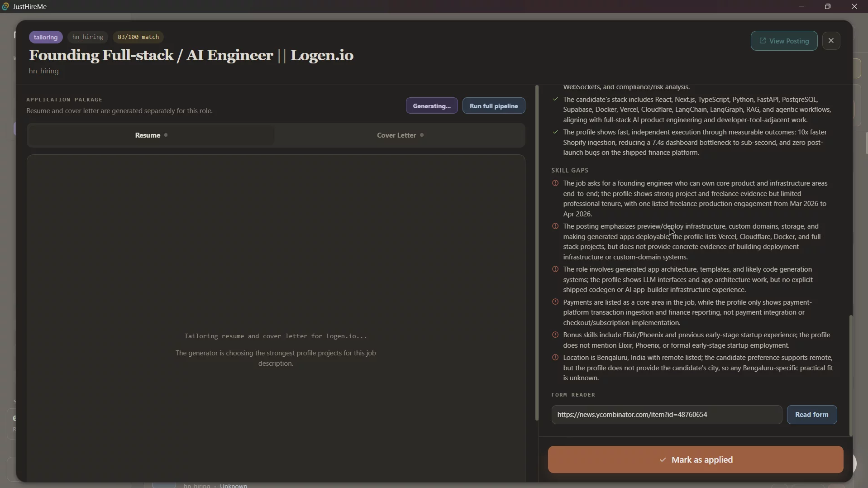Click the warning icon beside generated app architecture gap
Screen dimensions: 868x488
point(555,269)
